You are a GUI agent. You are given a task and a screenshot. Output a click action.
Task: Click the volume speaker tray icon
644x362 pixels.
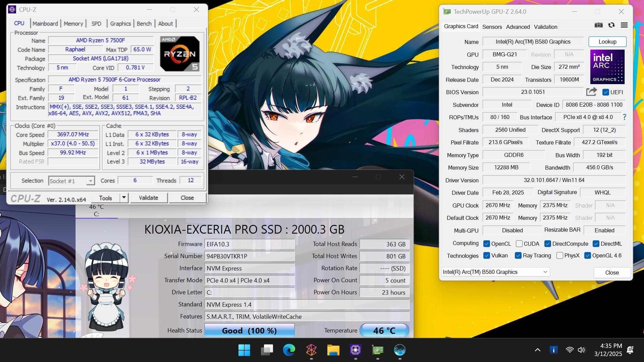pos(581,350)
